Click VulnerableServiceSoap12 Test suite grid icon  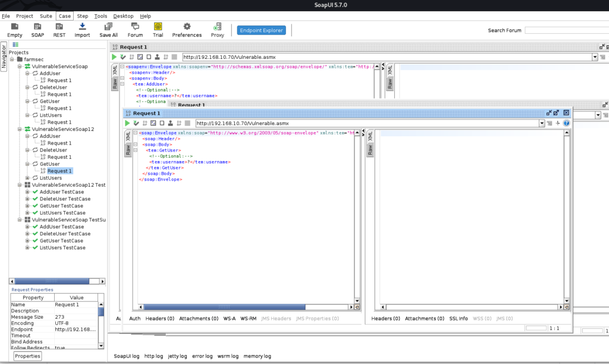pyautogui.click(x=27, y=185)
